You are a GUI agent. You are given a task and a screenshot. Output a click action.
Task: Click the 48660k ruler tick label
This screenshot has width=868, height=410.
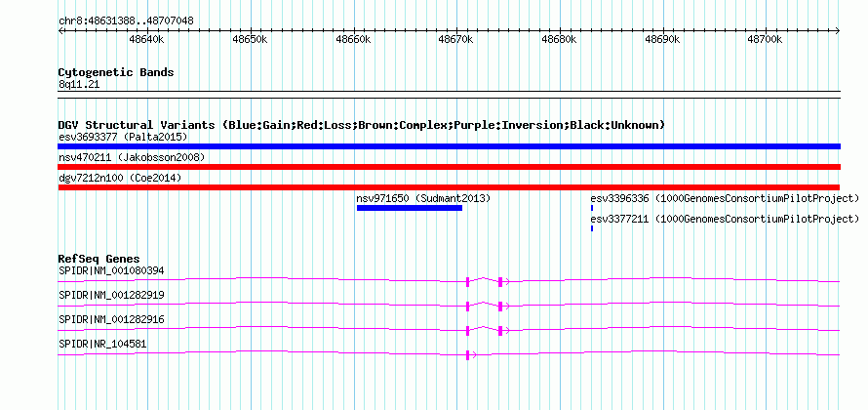point(353,39)
